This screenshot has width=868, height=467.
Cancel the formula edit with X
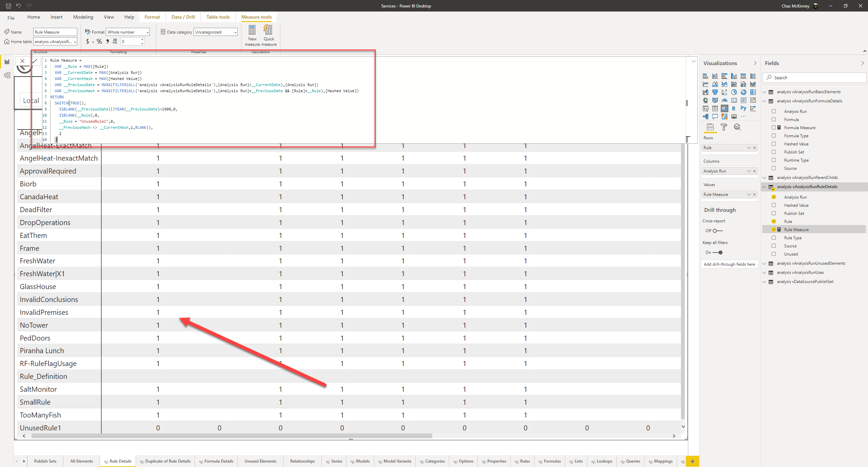click(22, 61)
